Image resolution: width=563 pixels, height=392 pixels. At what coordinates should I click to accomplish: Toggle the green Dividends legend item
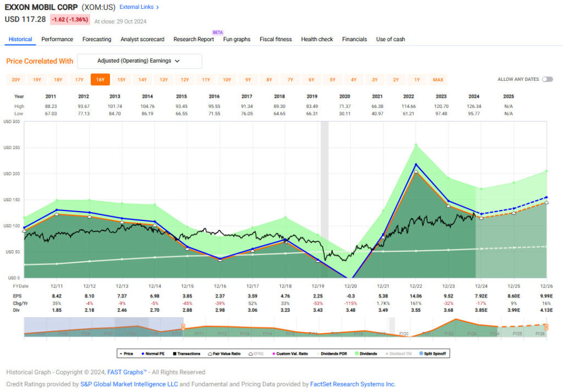(x=366, y=354)
